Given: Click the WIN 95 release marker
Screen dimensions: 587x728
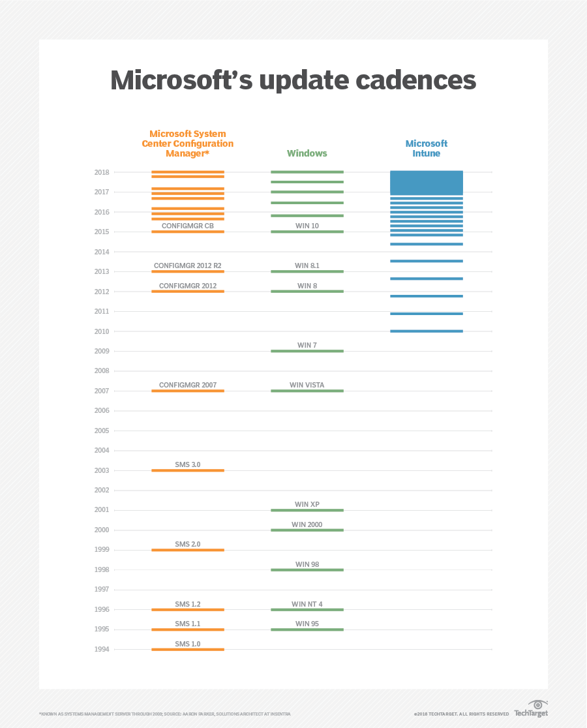Looking at the screenshot, I should coord(307,629).
